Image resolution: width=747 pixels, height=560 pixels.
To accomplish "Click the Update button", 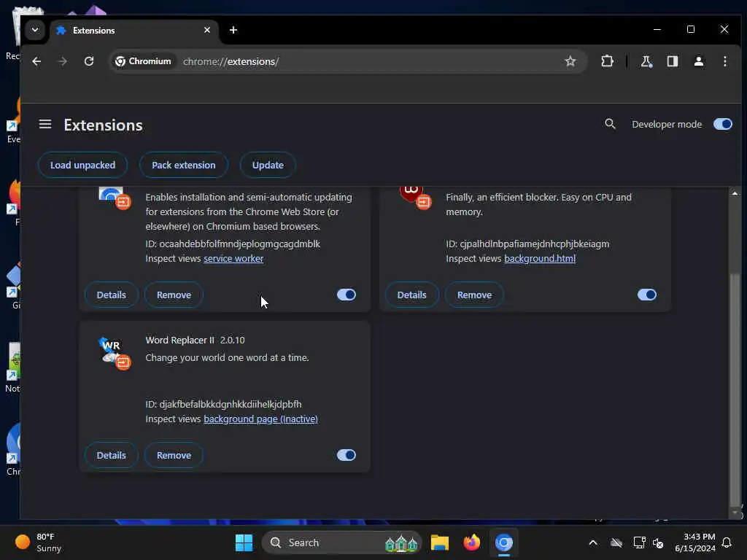I will pos(268,166).
